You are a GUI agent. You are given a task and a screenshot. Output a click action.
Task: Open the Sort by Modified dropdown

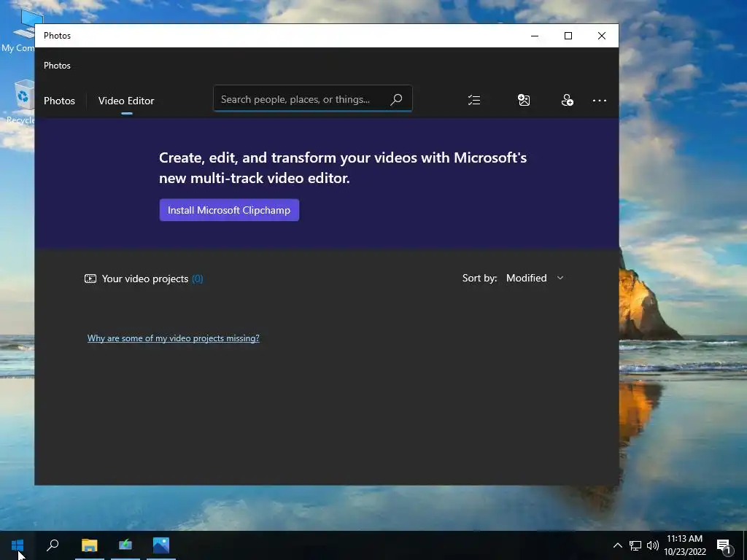click(535, 278)
